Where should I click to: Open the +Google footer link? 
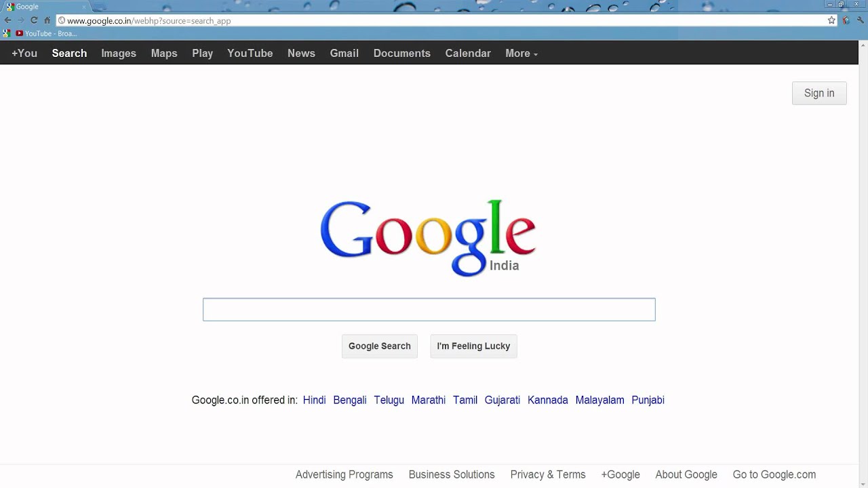620,474
